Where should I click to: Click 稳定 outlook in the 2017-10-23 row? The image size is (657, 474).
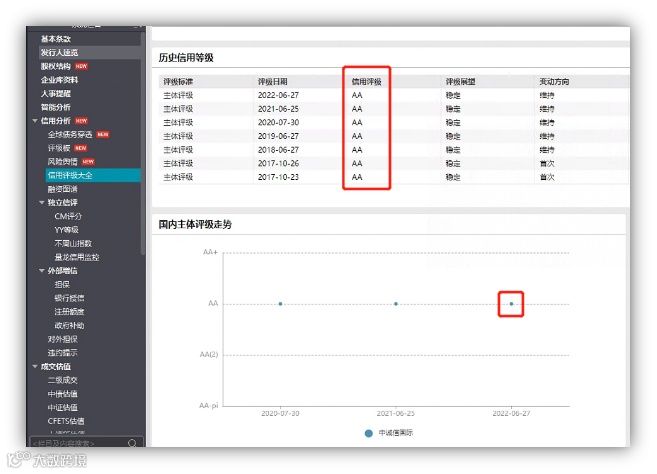453,177
